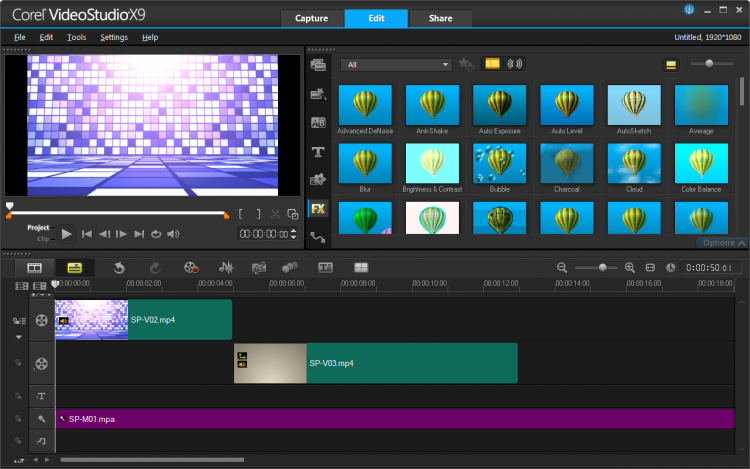Click the Record/Capture Option icon
Image resolution: width=750 pixels, height=469 pixels.
click(x=191, y=268)
